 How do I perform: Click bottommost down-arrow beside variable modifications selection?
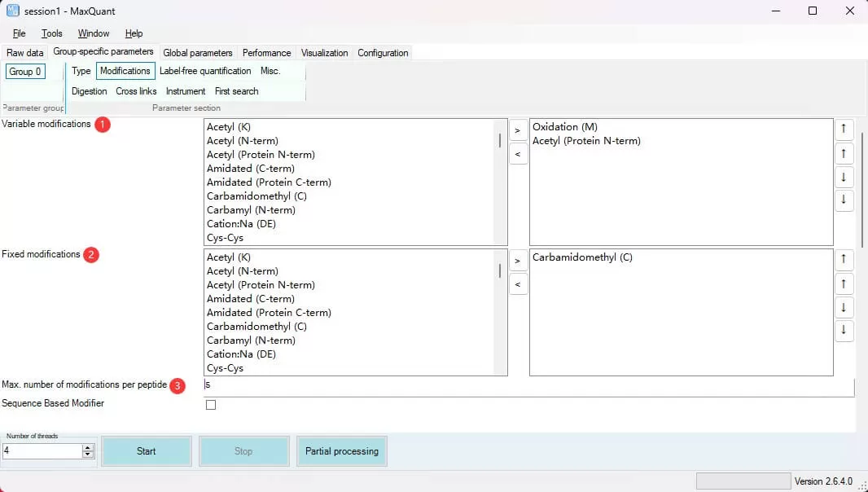pos(844,200)
